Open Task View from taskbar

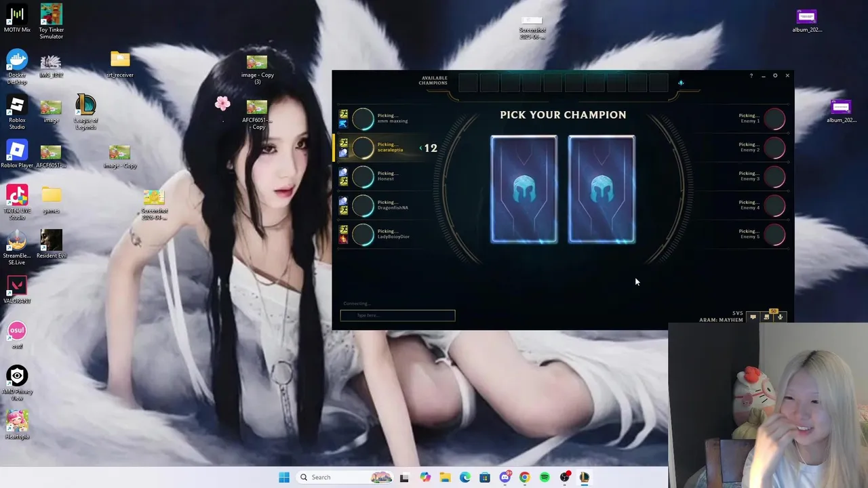pyautogui.click(x=404, y=477)
